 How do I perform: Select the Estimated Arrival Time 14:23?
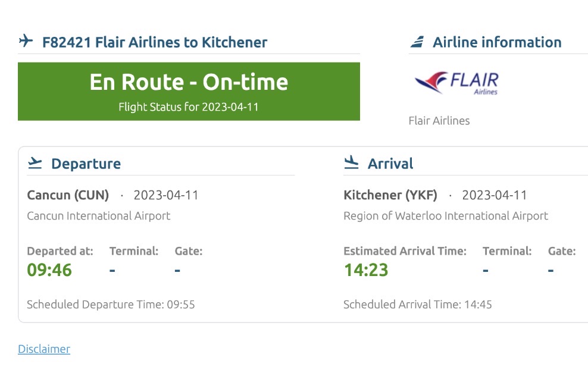(365, 270)
